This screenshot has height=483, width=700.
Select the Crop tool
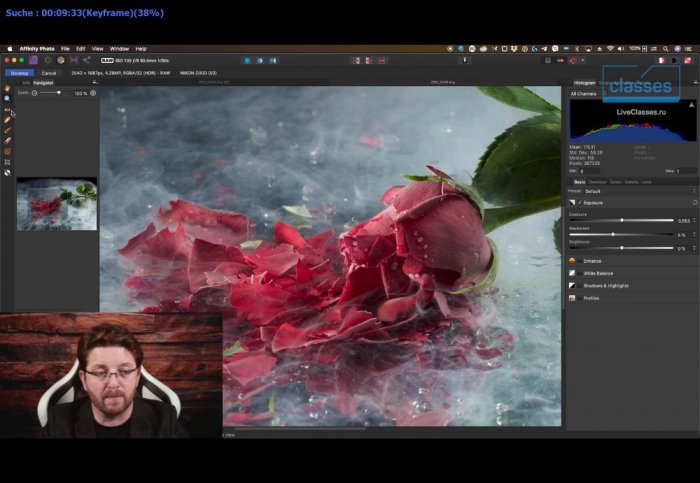coord(8,161)
